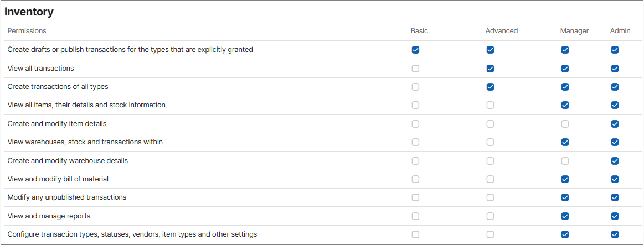Enable View all transactions for Basic role
Viewport: 644px width, 245px height.
(415, 69)
